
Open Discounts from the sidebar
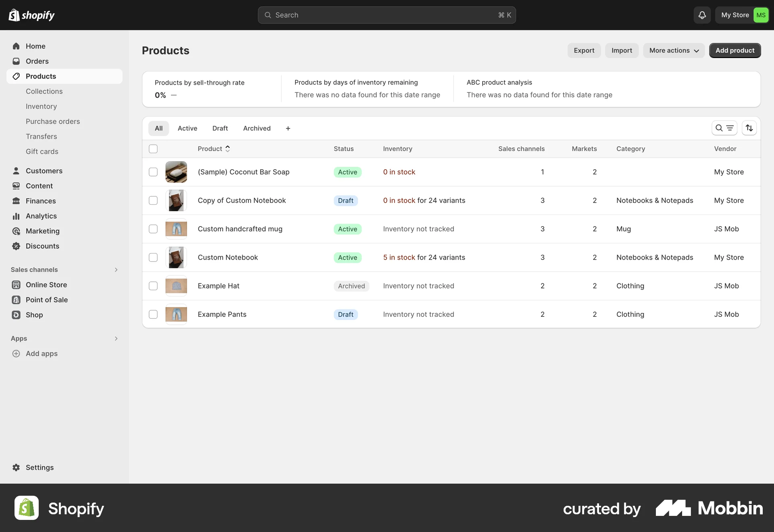[42, 246]
